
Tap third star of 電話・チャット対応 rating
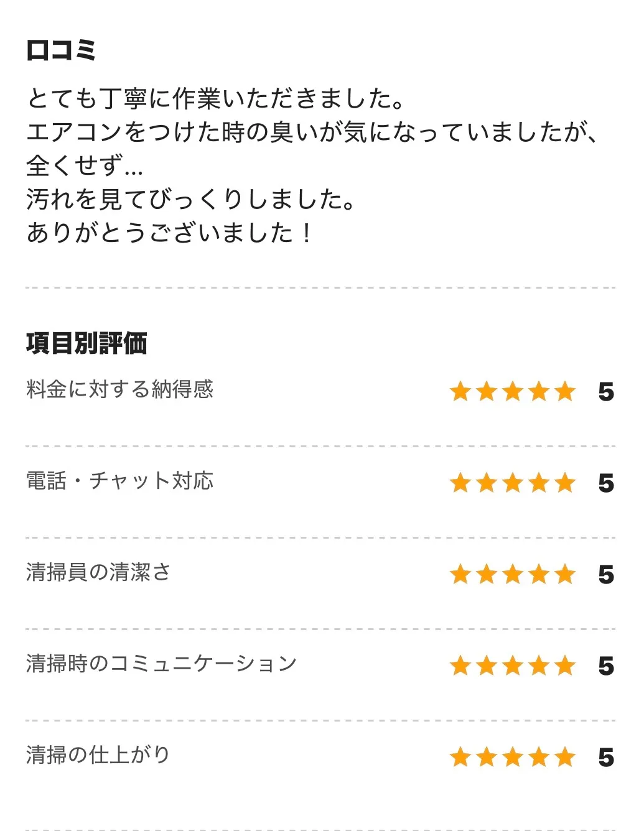tap(513, 483)
